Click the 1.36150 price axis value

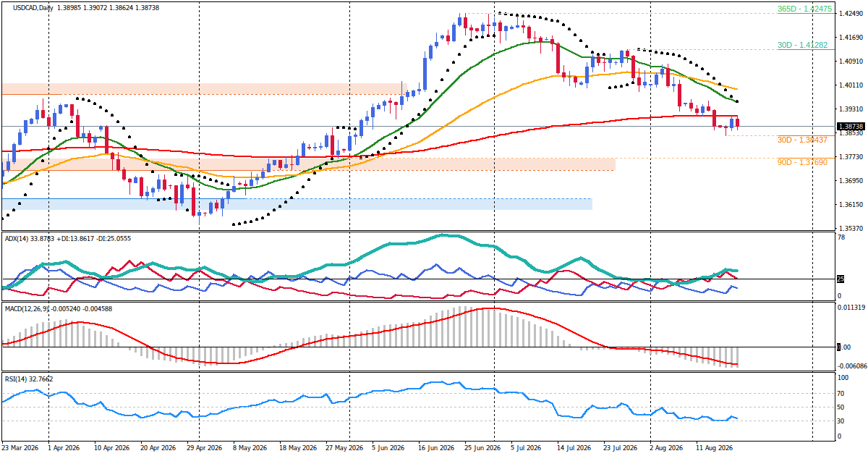851,204
